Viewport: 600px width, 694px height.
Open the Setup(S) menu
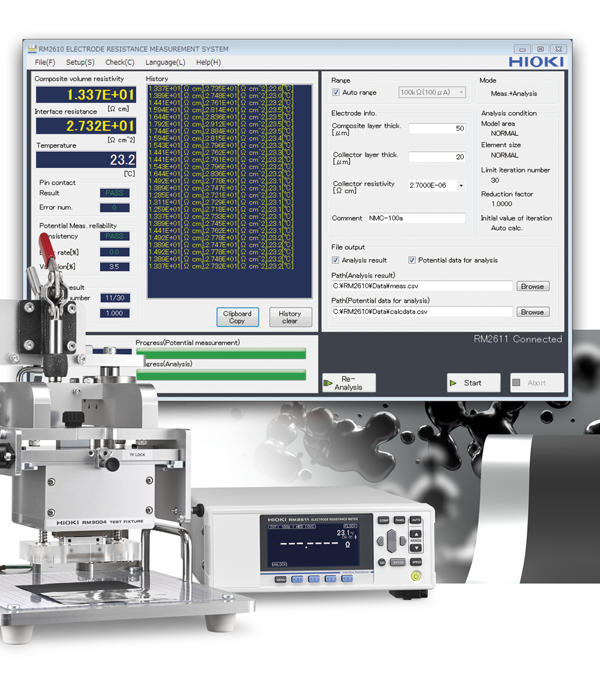[80, 62]
